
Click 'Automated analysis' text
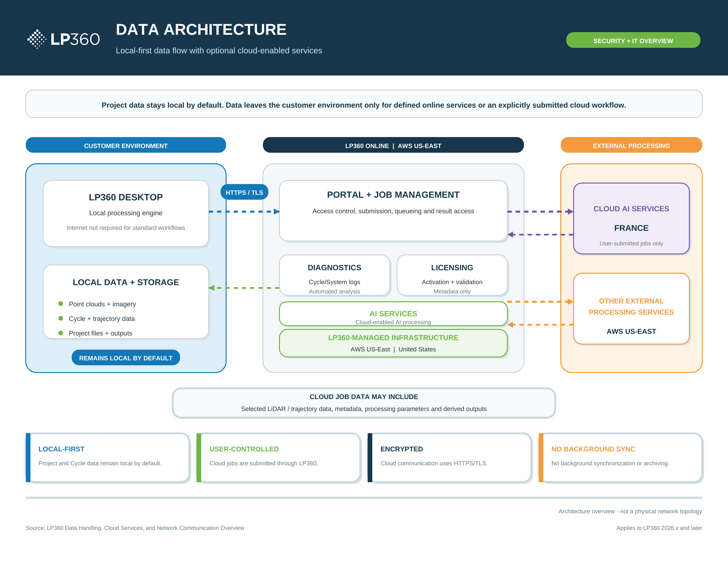pos(334,291)
